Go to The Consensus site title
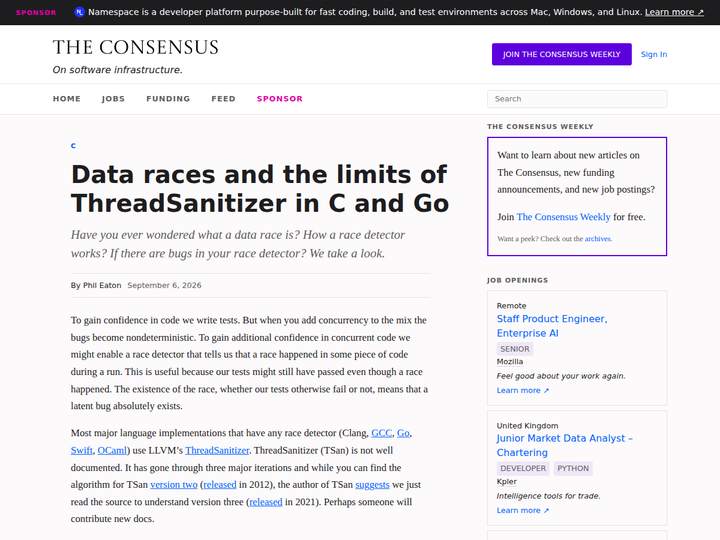This screenshot has width=720, height=540. pyautogui.click(x=135, y=47)
